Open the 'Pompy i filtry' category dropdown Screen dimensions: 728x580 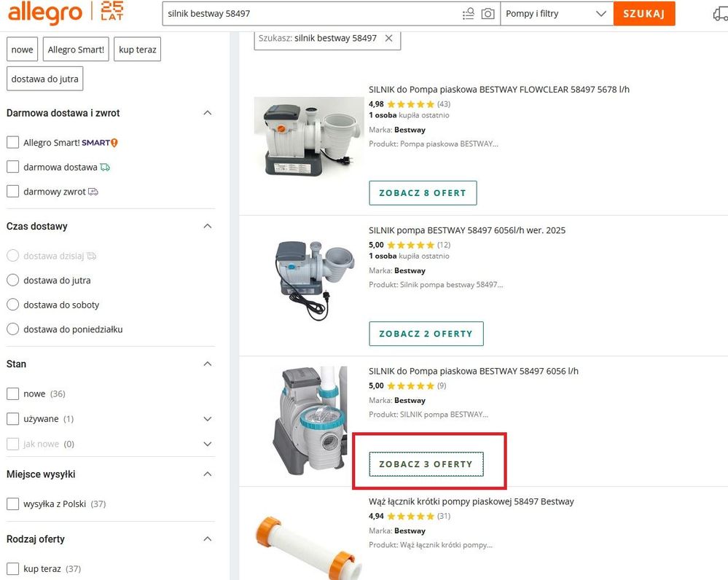pos(556,14)
